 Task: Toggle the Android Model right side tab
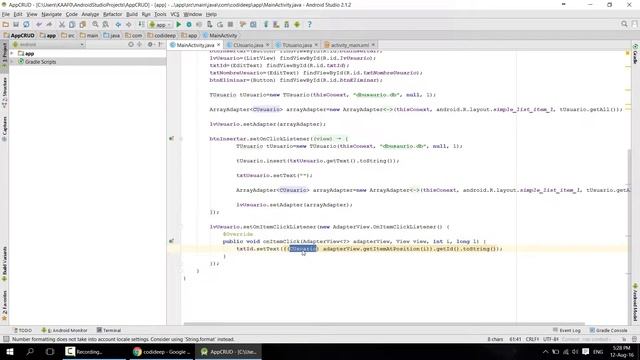(636, 302)
